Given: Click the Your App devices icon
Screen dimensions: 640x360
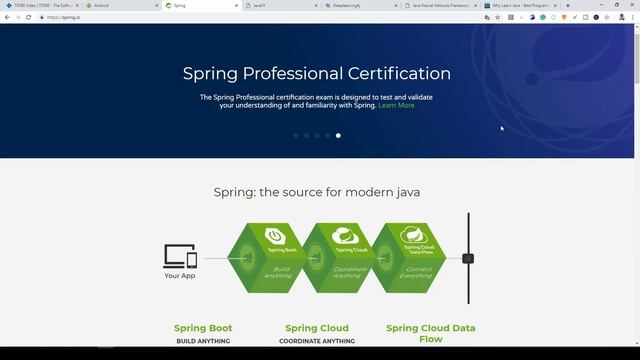Looking at the screenshot, I should click(x=180, y=256).
